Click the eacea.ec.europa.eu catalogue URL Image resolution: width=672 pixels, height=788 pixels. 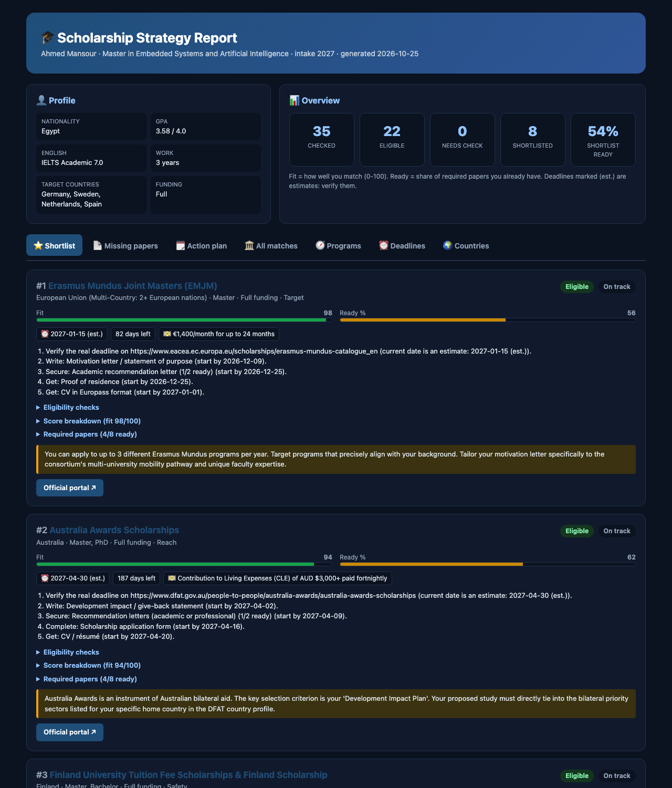(254, 351)
